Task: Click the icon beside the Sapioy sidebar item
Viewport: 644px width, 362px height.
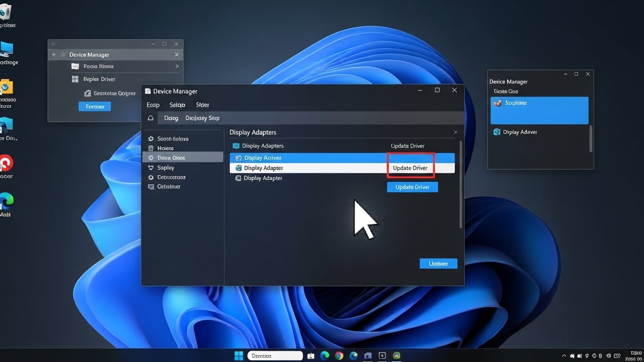Action: 151,168
